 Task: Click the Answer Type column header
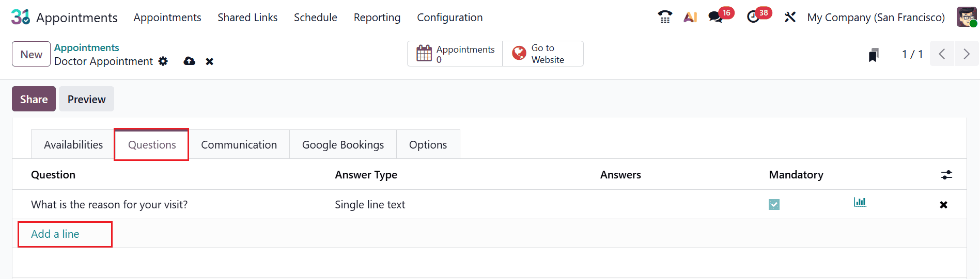(x=366, y=175)
